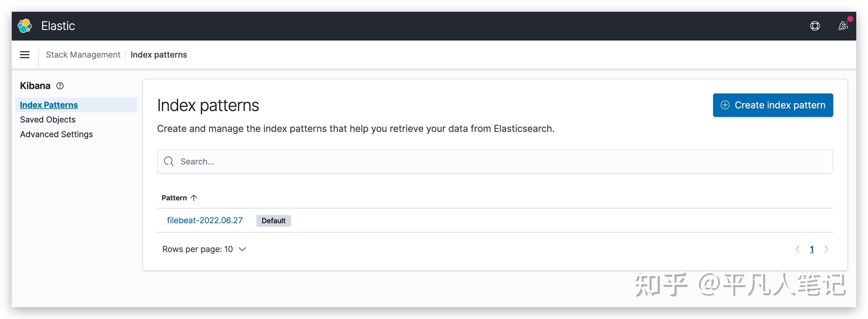Sort by the Pattern column header

click(174, 198)
